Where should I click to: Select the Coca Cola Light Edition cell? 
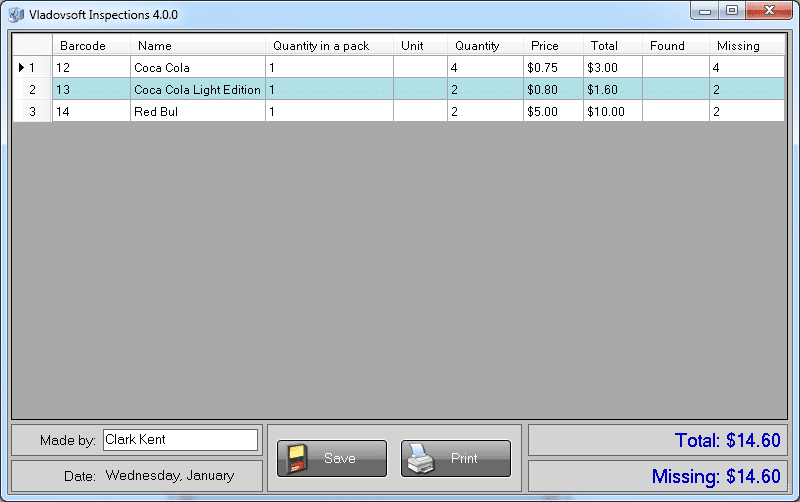coord(197,90)
